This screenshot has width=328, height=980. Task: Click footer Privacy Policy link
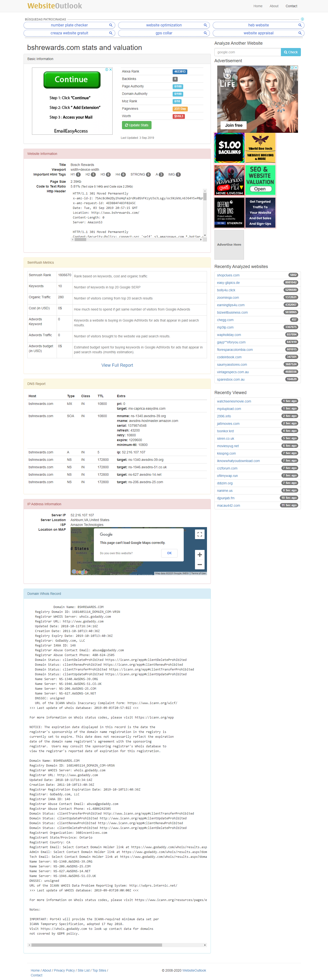[x=64, y=970]
